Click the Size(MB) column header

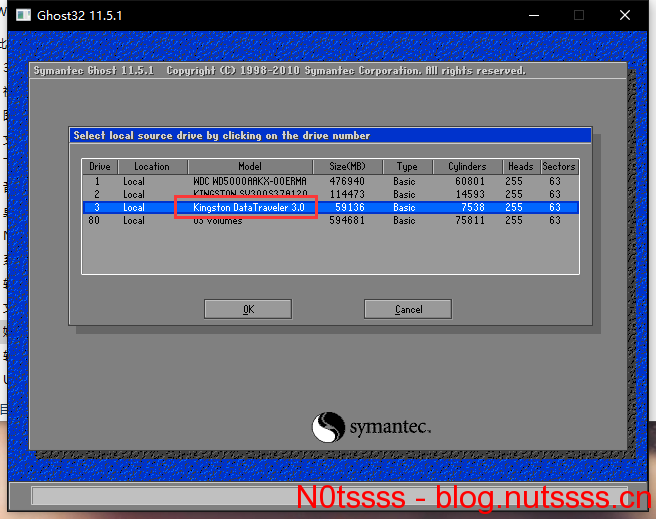point(348,166)
